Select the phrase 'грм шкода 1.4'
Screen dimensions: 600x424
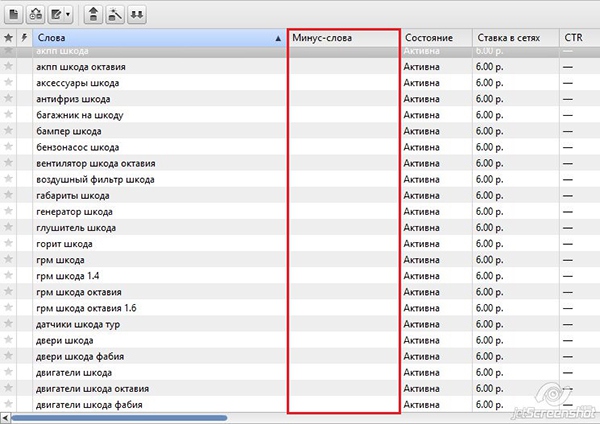point(68,276)
